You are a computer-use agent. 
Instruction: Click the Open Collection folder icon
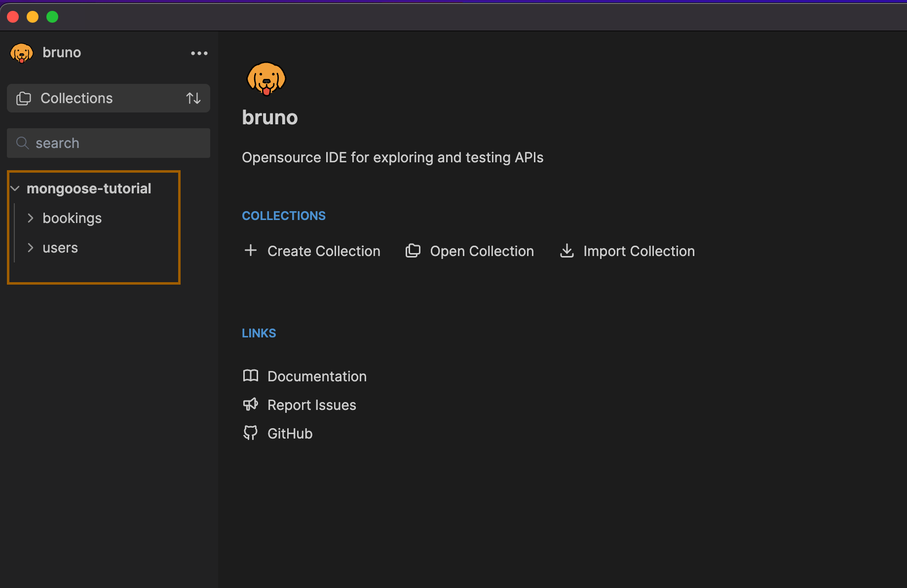413,251
